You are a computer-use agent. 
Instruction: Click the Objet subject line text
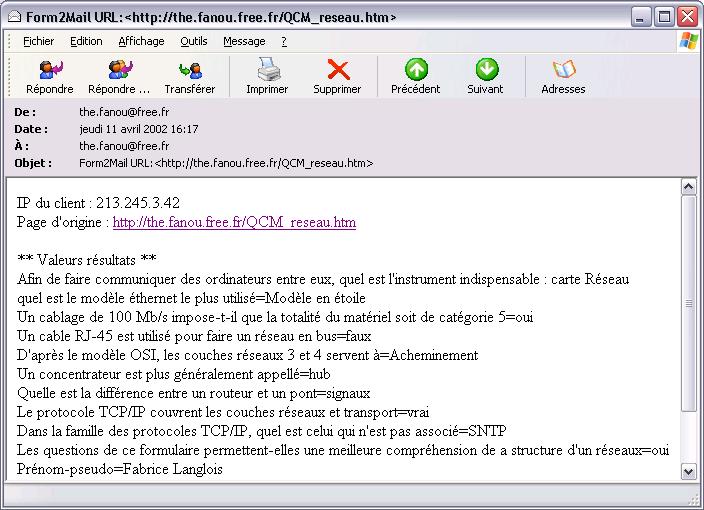point(226,163)
